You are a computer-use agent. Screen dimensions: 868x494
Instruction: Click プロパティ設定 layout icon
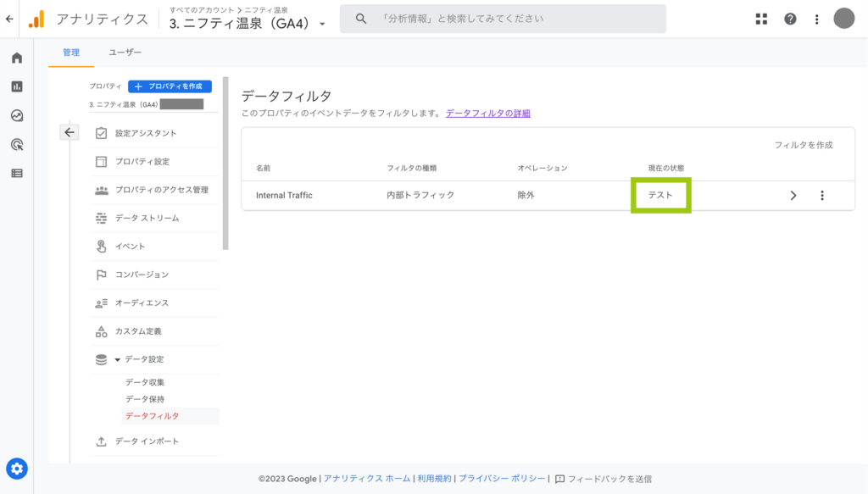[102, 162]
